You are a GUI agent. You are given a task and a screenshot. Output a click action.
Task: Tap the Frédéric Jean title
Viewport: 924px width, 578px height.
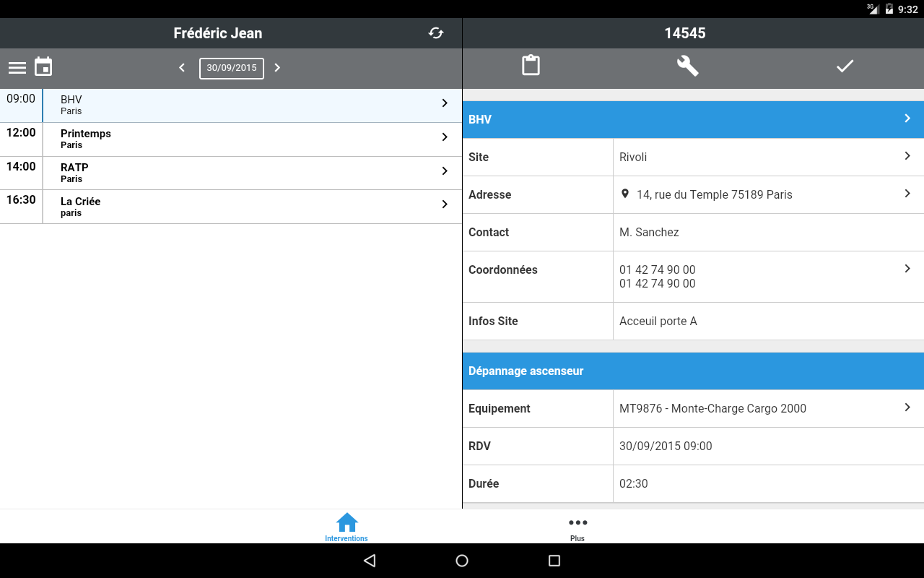(x=218, y=33)
